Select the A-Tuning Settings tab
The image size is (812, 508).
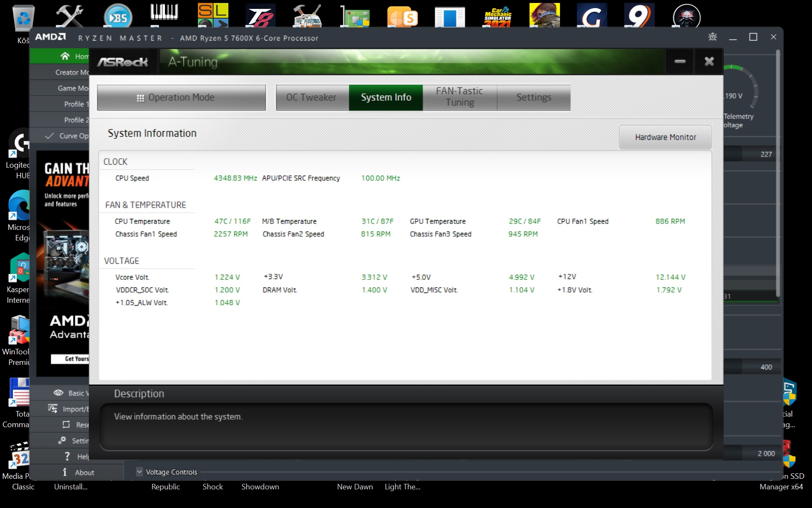click(x=533, y=97)
